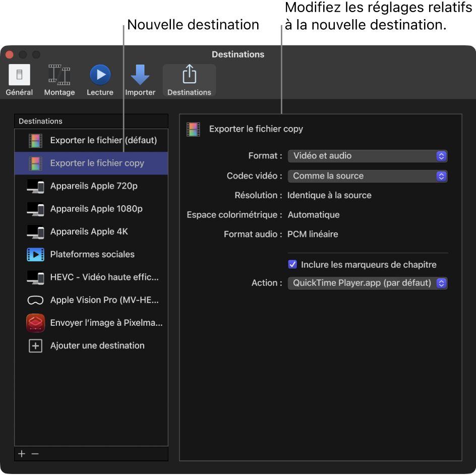Add a destination with the plus button
The image size is (476, 475).
pos(22,454)
